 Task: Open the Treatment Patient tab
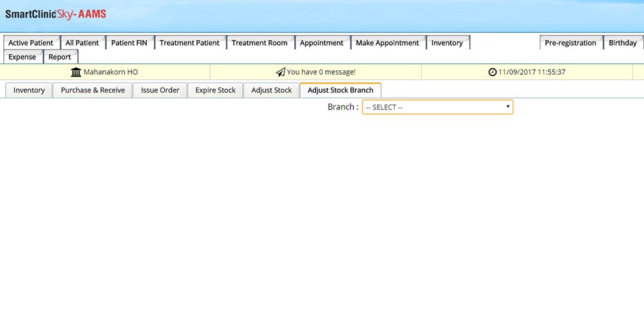[x=189, y=43]
